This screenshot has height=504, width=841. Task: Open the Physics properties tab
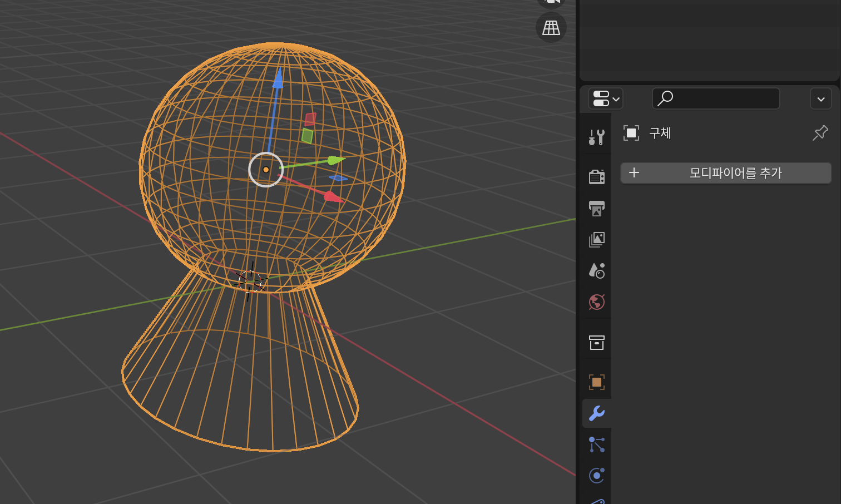point(597,476)
